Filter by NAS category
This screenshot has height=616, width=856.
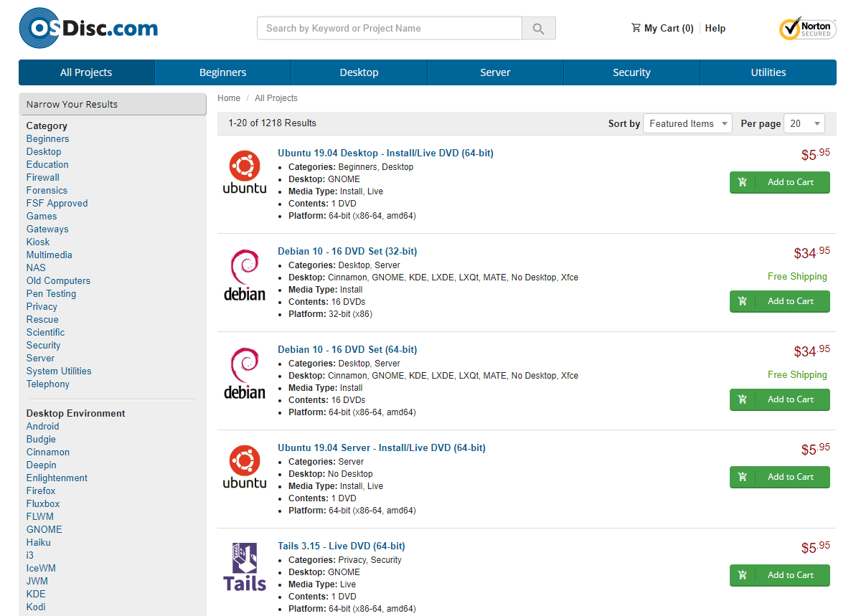coord(36,268)
